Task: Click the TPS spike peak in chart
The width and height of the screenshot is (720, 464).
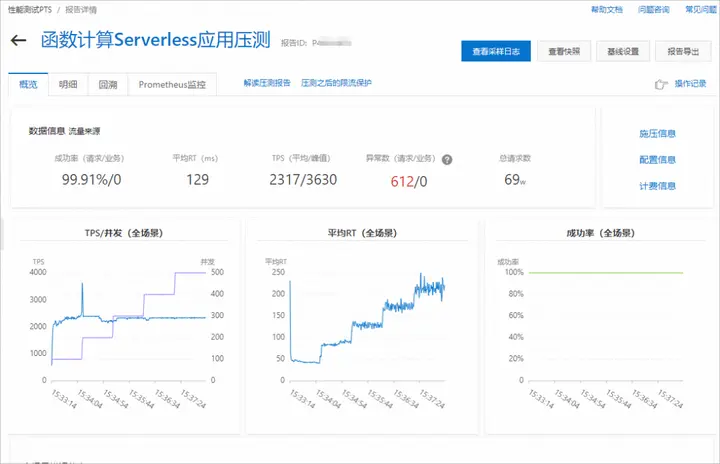Action: click(x=83, y=284)
